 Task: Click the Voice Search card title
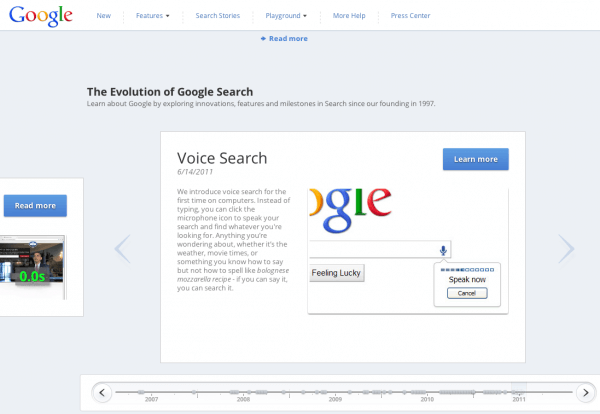[222, 158]
